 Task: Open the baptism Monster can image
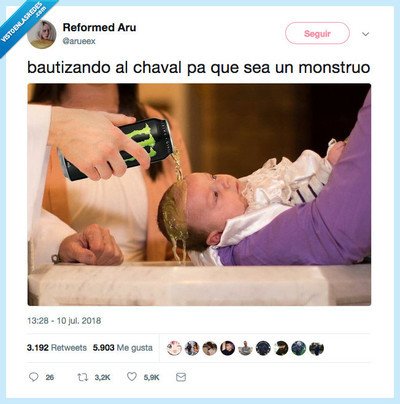point(199,194)
